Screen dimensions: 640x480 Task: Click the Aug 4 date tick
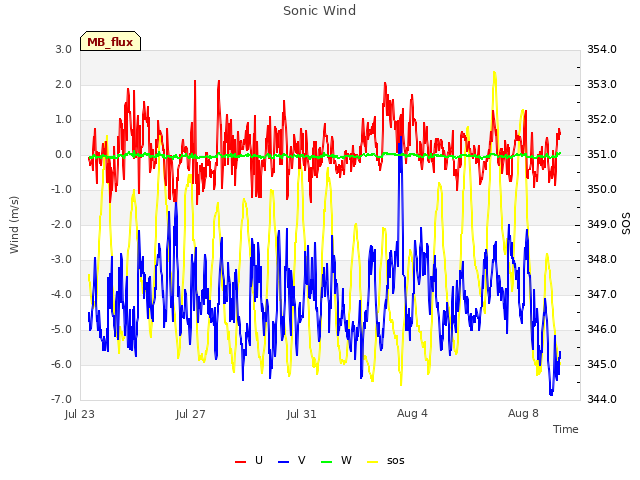coord(412,413)
